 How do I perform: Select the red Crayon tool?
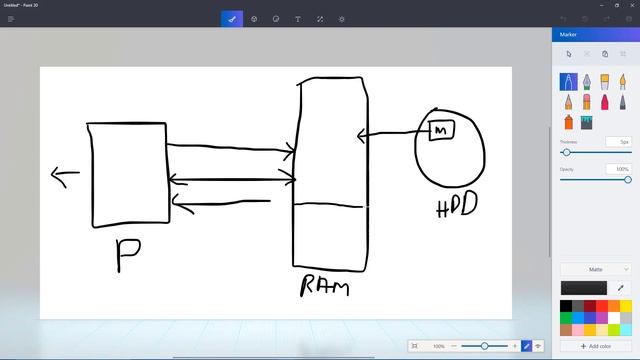click(x=604, y=102)
